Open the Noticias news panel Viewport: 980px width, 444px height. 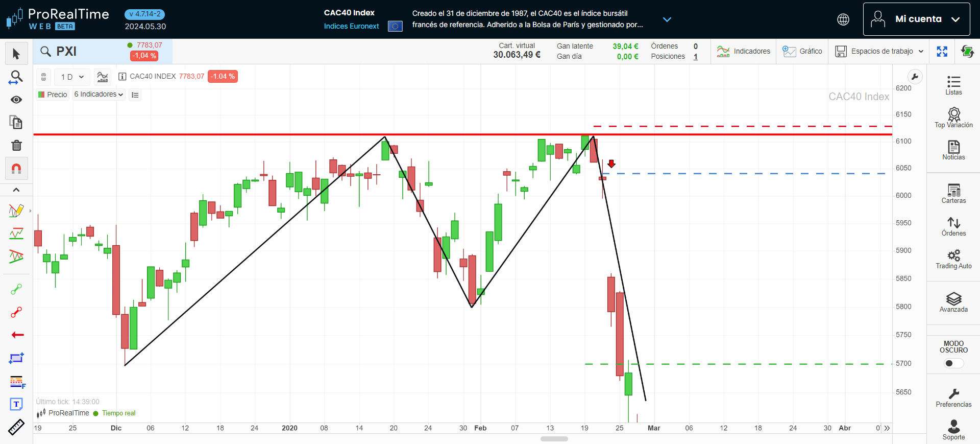pos(953,150)
